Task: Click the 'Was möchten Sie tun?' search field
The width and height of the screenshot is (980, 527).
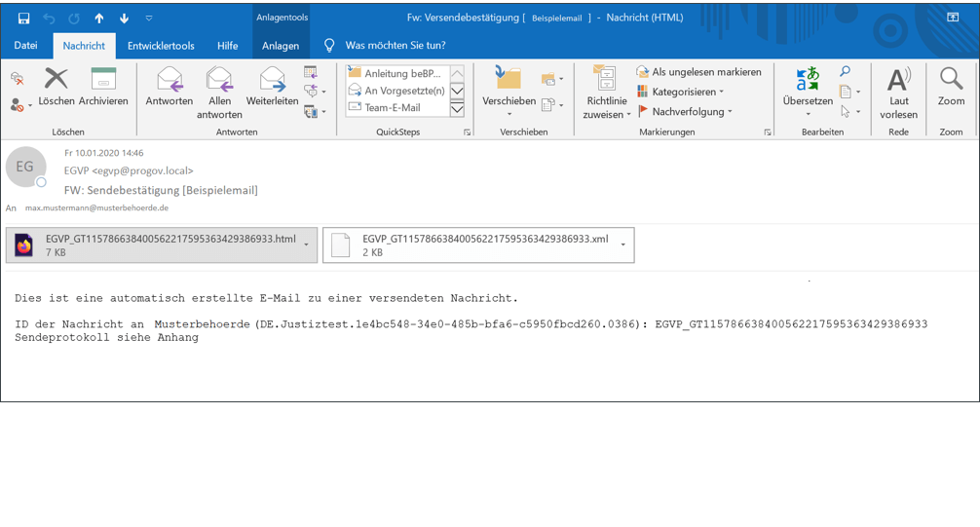Action: (x=395, y=46)
